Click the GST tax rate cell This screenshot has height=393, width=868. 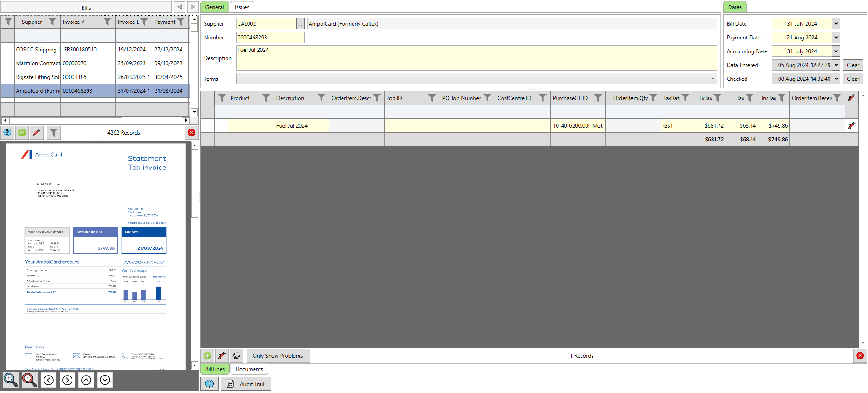[677, 126]
